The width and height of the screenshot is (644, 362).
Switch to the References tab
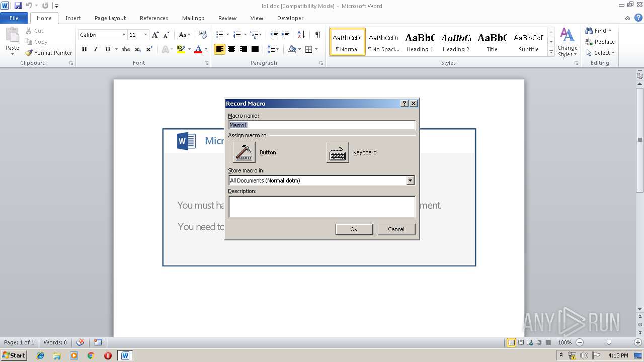point(154,18)
